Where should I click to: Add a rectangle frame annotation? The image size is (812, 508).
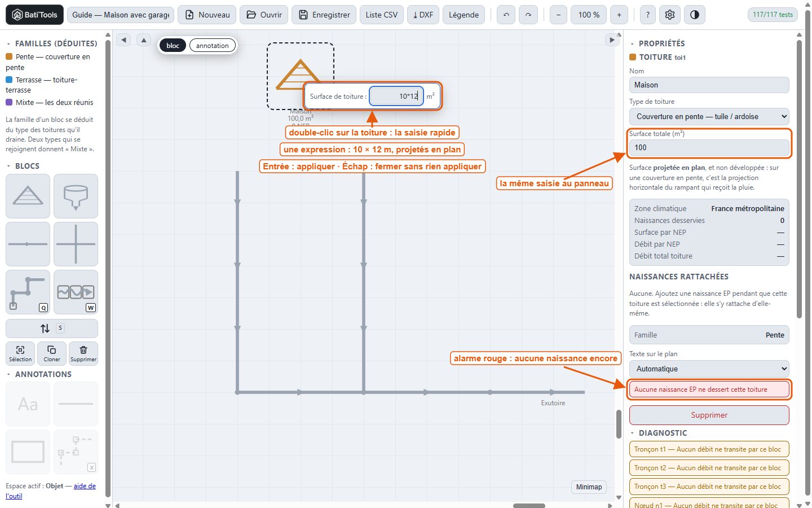28,452
